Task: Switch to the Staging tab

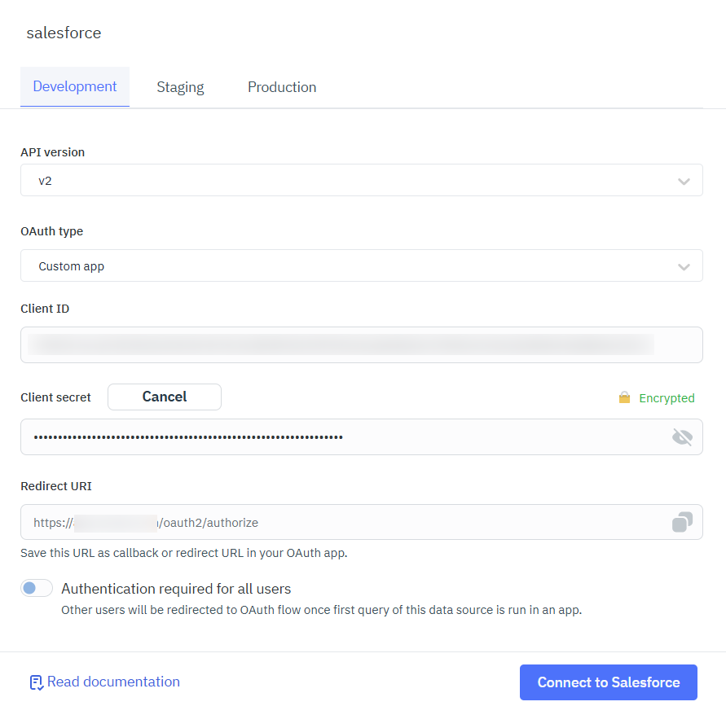Action: pyautogui.click(x=180, y=86)
